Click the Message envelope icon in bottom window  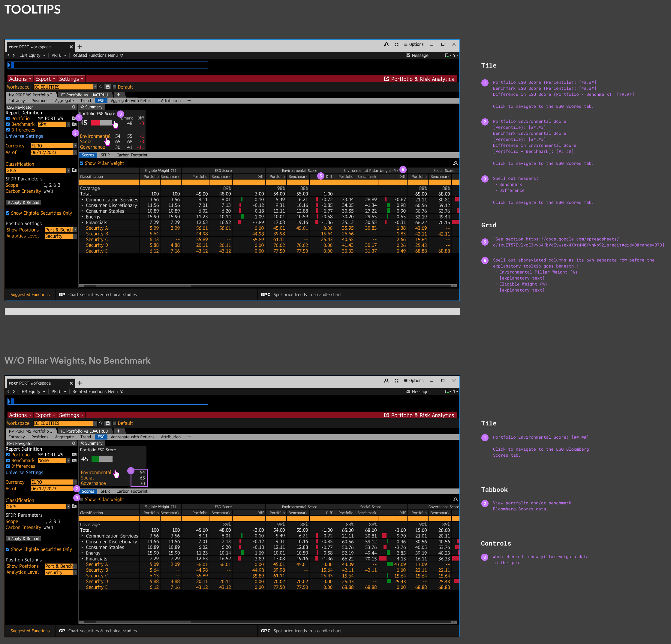tap(408, 392)
